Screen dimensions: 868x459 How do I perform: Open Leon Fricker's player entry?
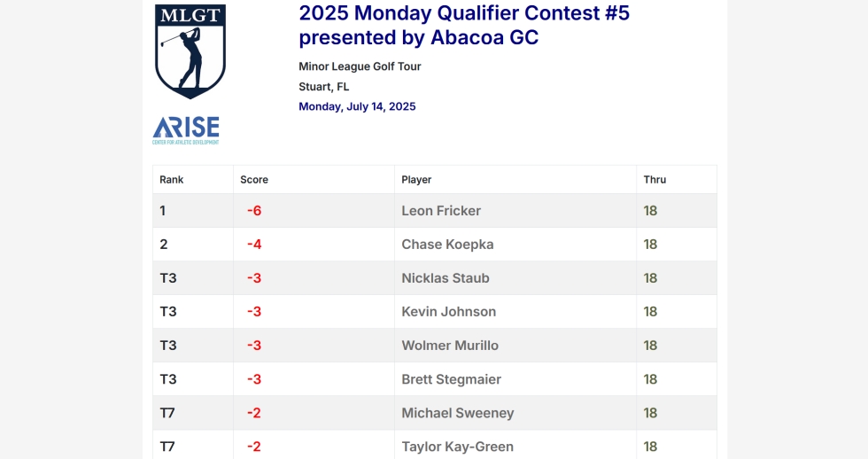pos(441,211)
